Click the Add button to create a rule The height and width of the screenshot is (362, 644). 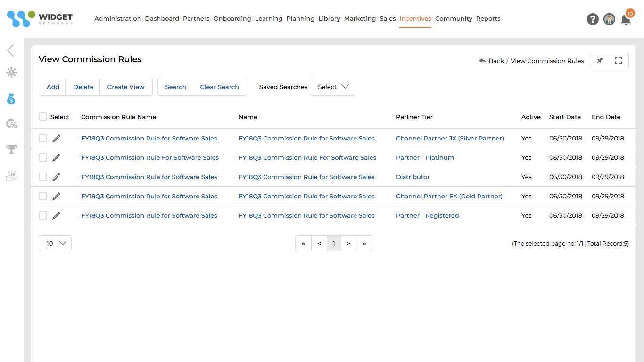52,87
